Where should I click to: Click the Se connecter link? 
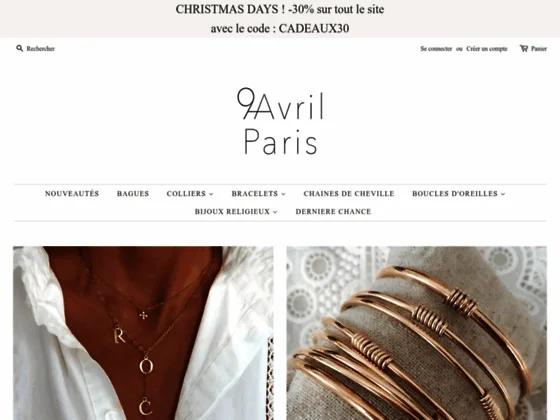pos(436,49)
